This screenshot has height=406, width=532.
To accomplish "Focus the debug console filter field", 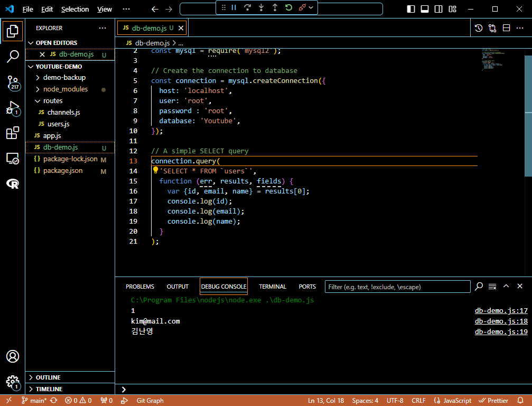I will [x=397, y=287].
